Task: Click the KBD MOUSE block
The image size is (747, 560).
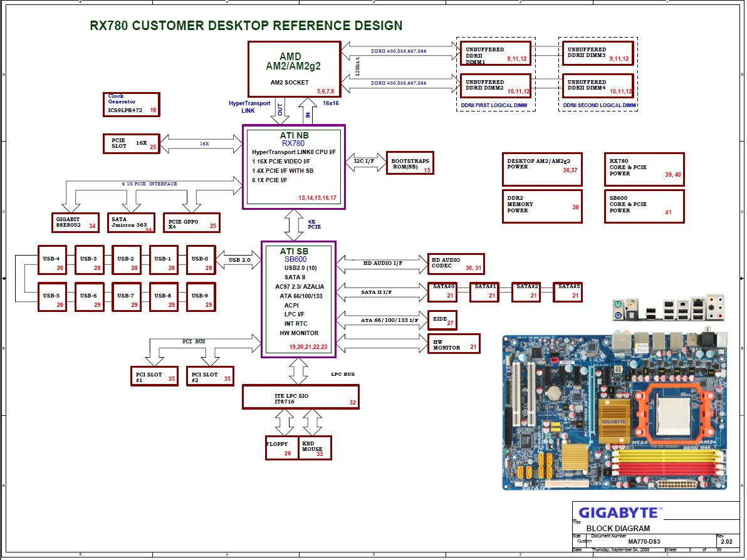Action: 315,448
